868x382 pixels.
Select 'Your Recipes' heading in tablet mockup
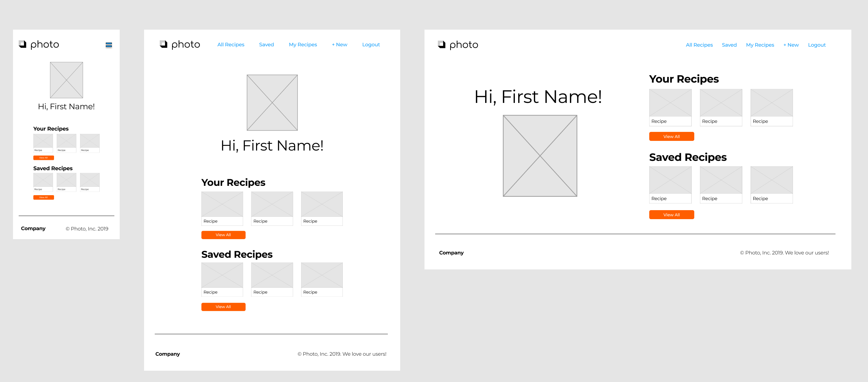click(x=233, y=183)
